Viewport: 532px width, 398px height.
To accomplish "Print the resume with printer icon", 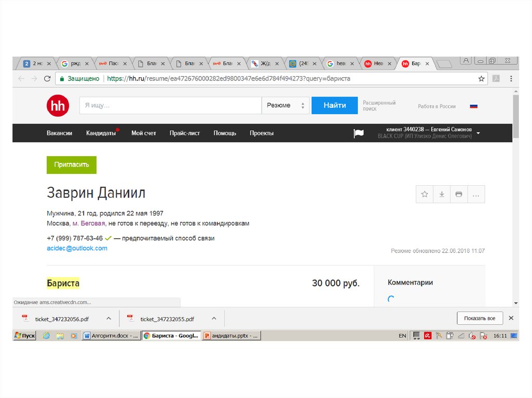I will click(459, 194).
